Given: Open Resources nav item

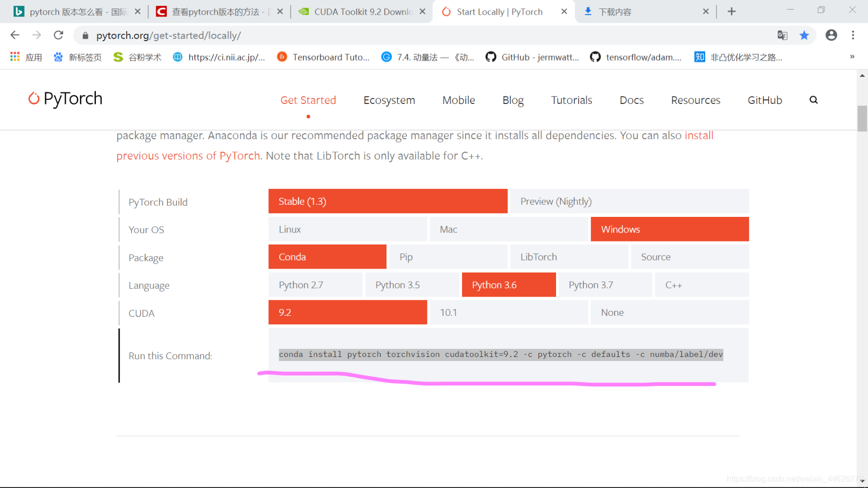Looking at the screenshot, I should (x=696, y=100).
